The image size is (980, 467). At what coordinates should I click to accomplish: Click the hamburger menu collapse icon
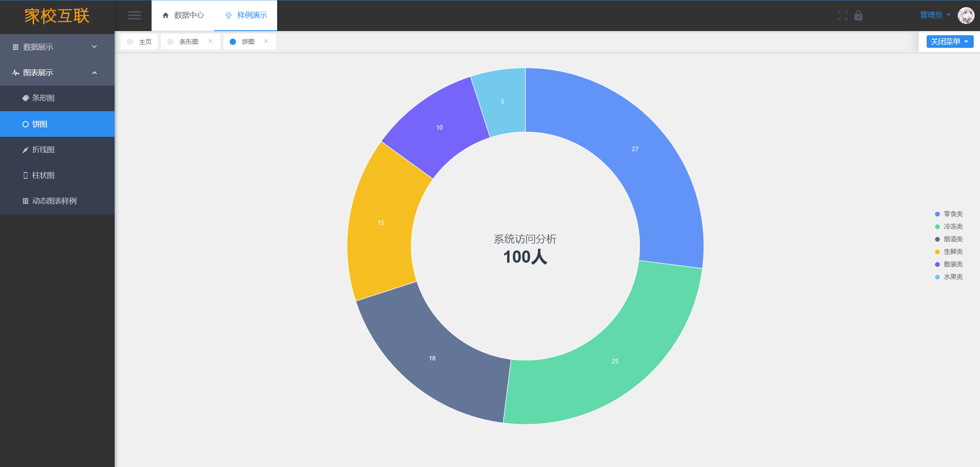134,16
